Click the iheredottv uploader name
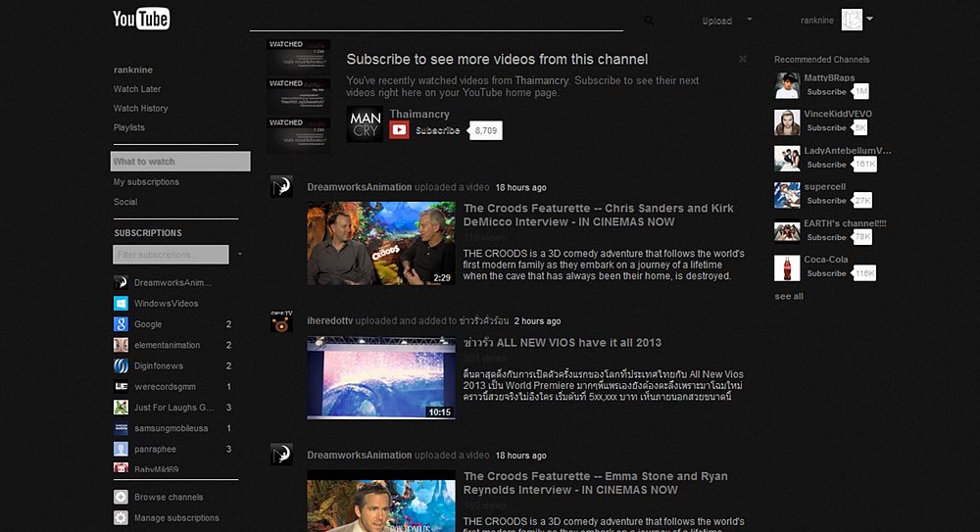 [x=330, y=320]
